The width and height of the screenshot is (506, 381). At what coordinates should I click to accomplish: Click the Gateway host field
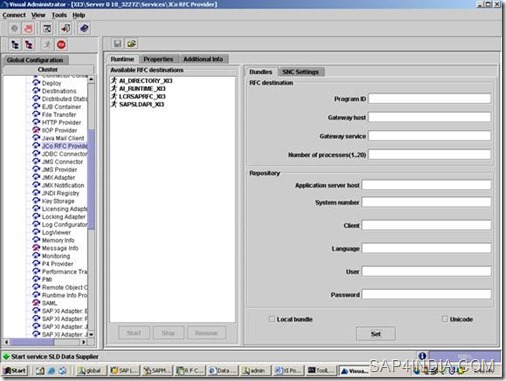click(x=429, y=117)
